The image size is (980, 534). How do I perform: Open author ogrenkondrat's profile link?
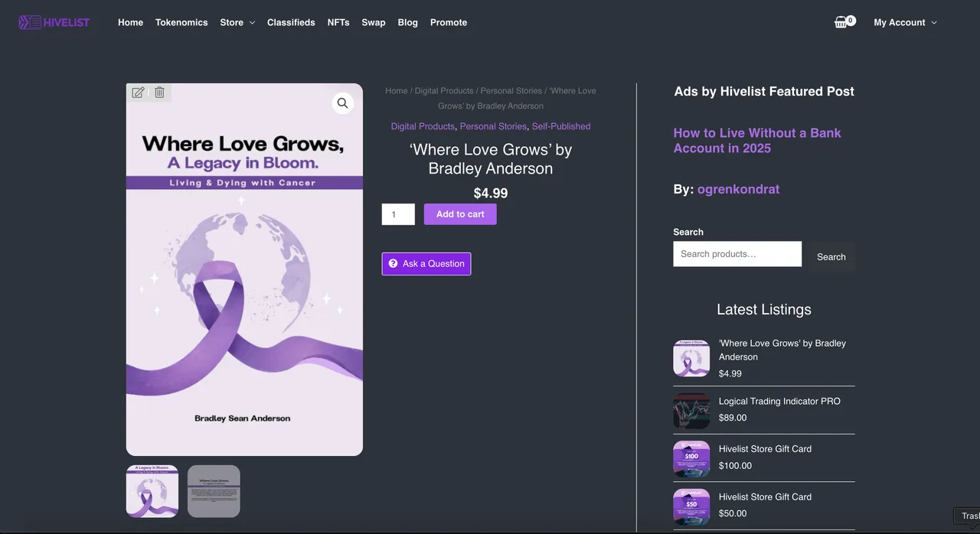[x=738, y=189]
